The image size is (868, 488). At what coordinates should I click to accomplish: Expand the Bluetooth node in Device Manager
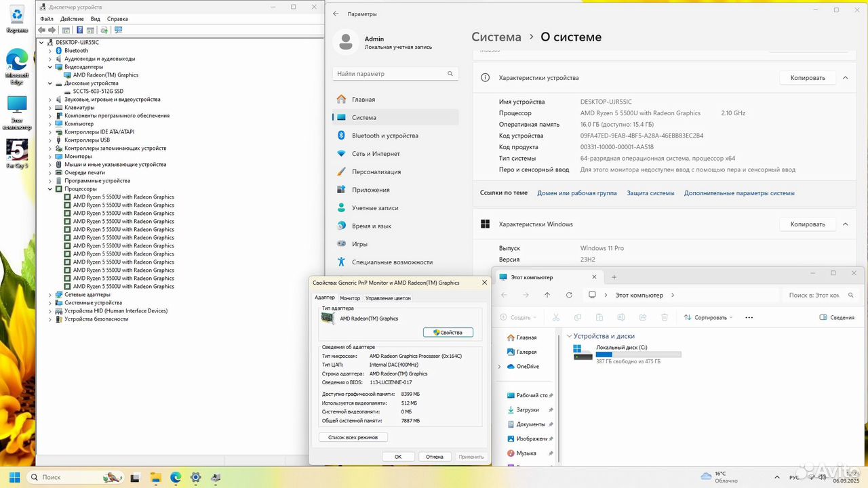(50, 51)
